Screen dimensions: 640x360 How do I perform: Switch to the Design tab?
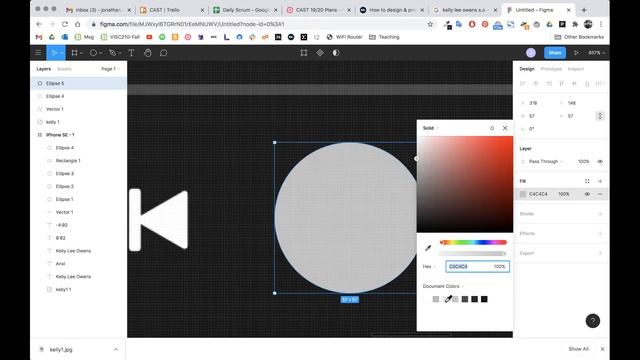(527, 69)
